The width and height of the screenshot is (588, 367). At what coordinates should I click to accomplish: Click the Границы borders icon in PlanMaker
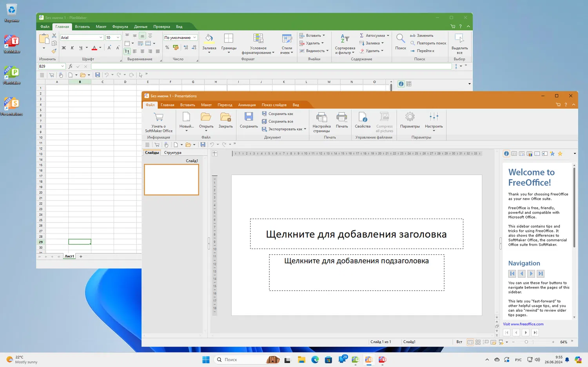229,38
